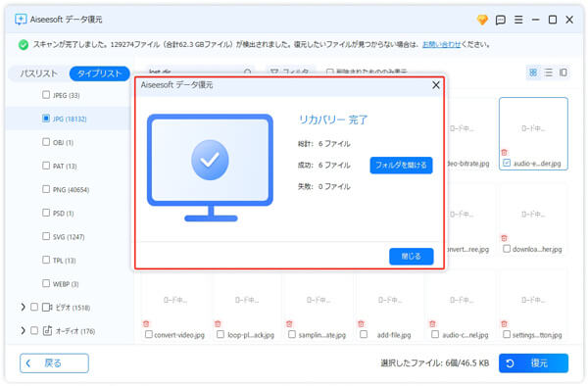Check the settings...tton.jpg file checkbox
588x386 pixels.
tap(507, 334)
